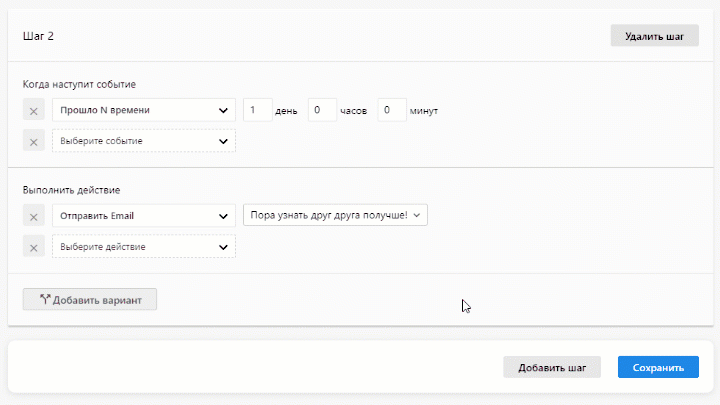Click the hours (часов) input field

tap(322, 110)
